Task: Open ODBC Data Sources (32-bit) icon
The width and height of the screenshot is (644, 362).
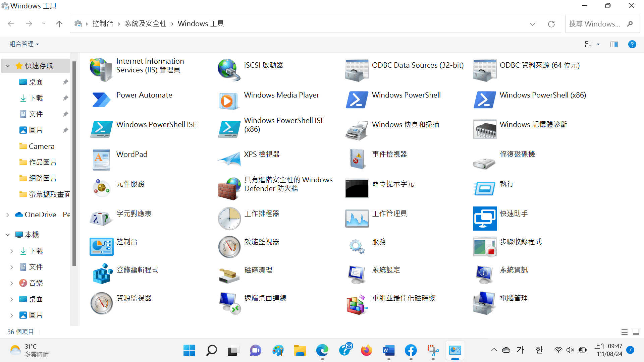Action: [357, 70]
